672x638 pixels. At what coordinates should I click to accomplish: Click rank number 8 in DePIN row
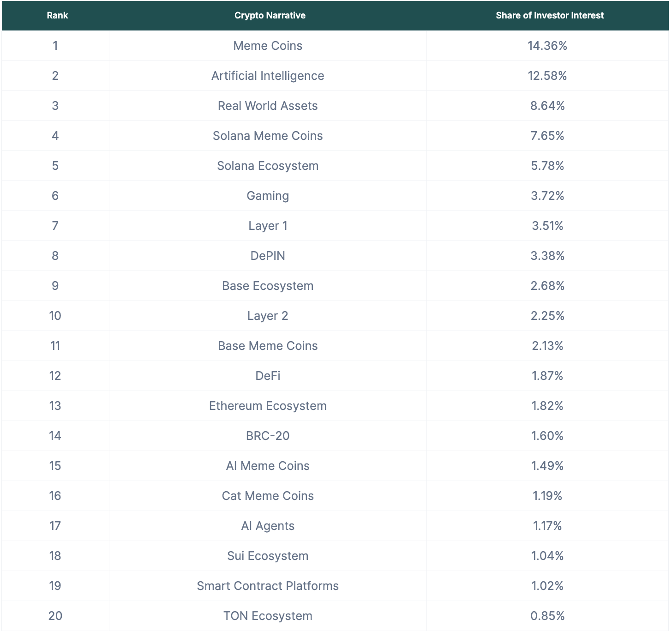click(x=55, y=256)
